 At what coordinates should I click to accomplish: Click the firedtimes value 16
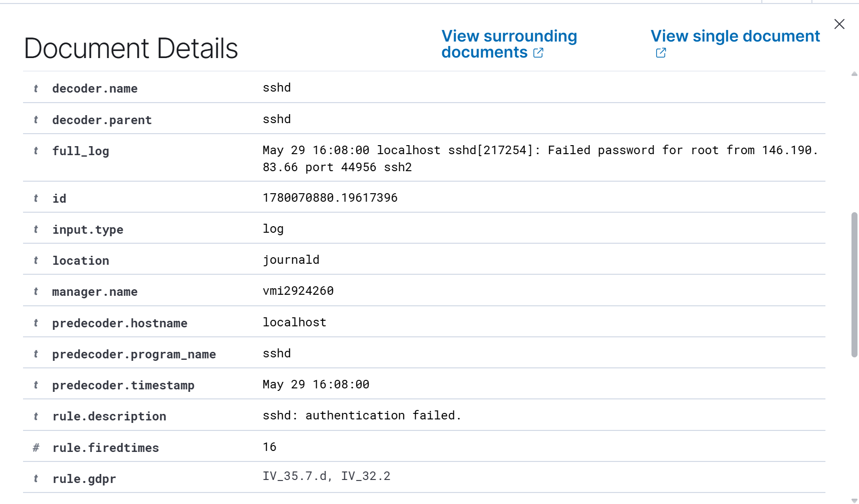pyautogui.click(x=269, y=447)
